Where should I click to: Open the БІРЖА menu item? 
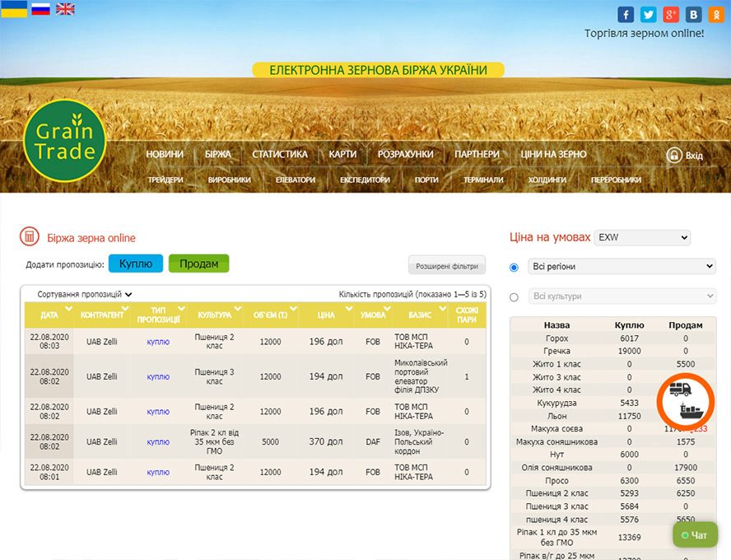(217, 154)
